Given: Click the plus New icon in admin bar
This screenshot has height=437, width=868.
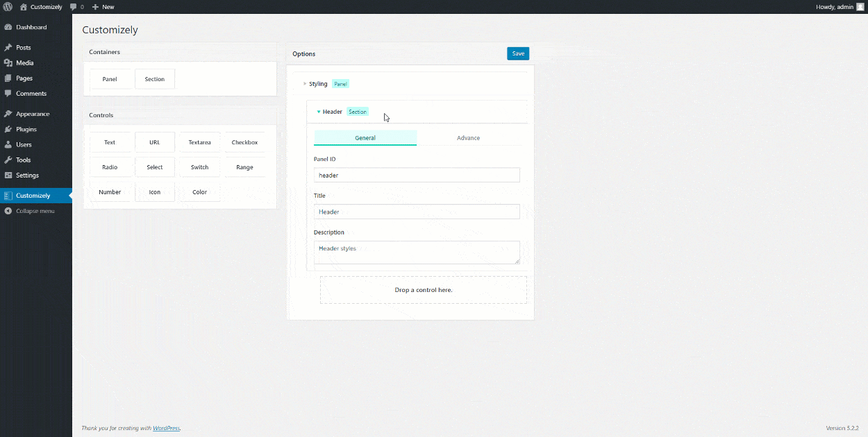Looking at the screenshot, I should point(95,7).
